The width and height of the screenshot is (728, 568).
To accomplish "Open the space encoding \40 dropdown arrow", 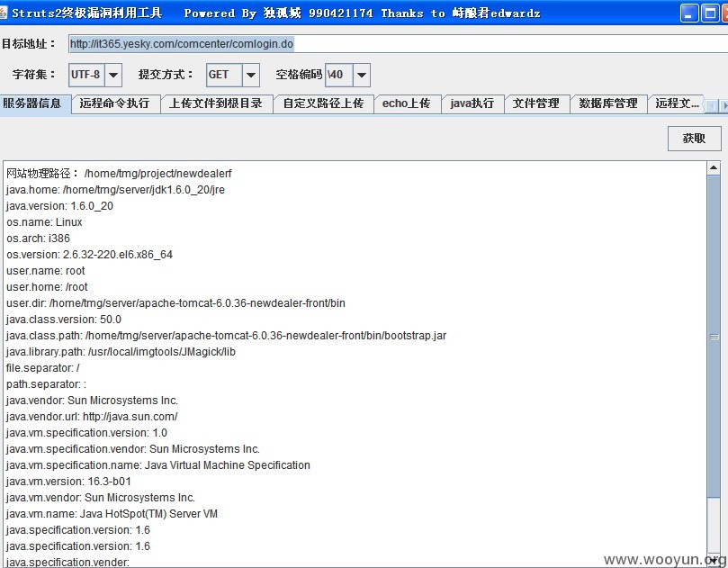I will (362, 75).
